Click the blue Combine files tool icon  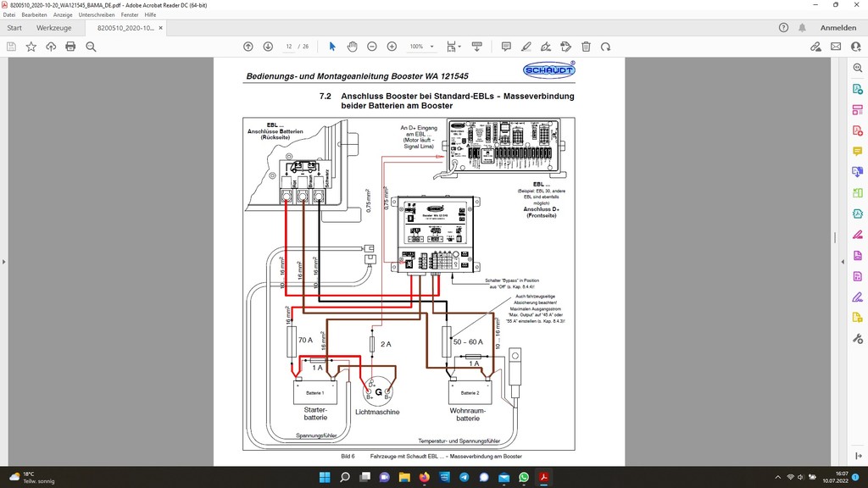coord(858,172)
